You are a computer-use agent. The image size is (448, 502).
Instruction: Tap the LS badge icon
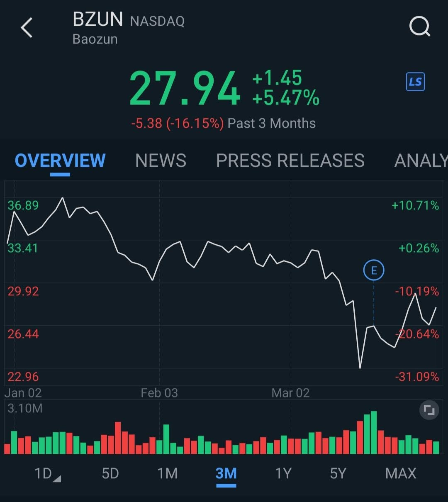click(415, 82)
